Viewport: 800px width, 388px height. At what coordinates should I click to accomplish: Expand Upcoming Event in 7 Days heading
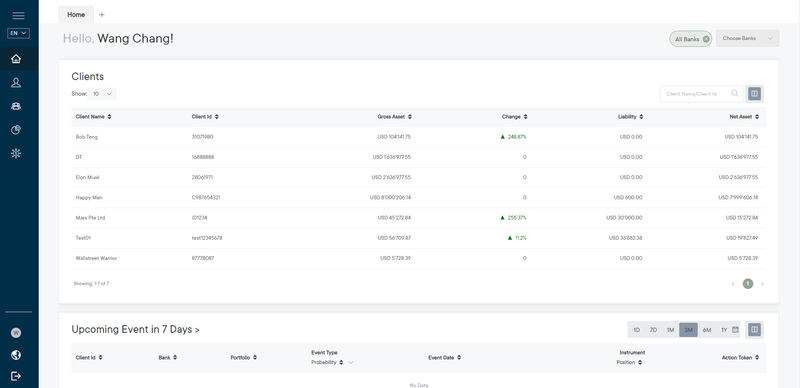click(135, 330)
